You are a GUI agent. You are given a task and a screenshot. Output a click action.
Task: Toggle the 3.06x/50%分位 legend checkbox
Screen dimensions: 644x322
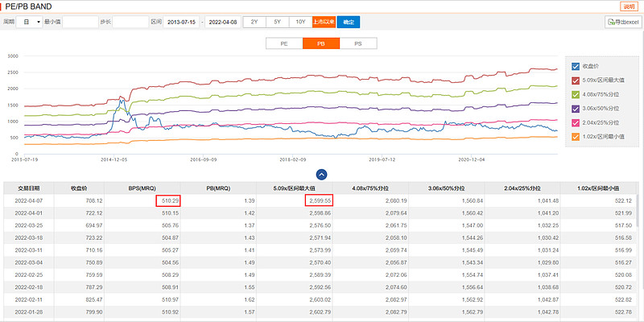point(575,109)
